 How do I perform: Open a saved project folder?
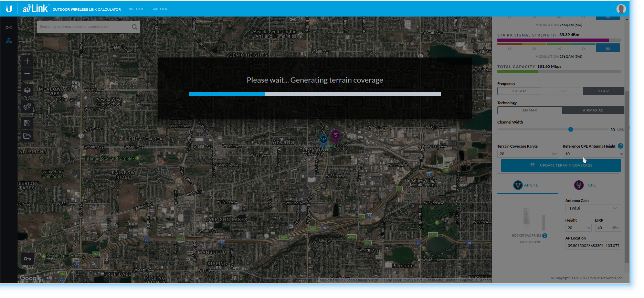(27, 136)
